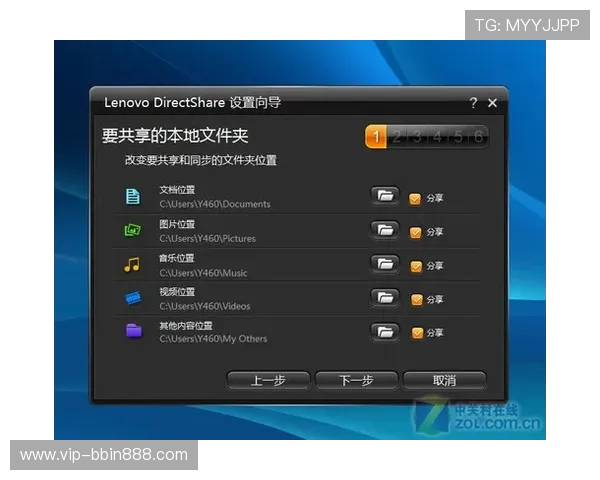Click the documents file icon

(133, 196)
